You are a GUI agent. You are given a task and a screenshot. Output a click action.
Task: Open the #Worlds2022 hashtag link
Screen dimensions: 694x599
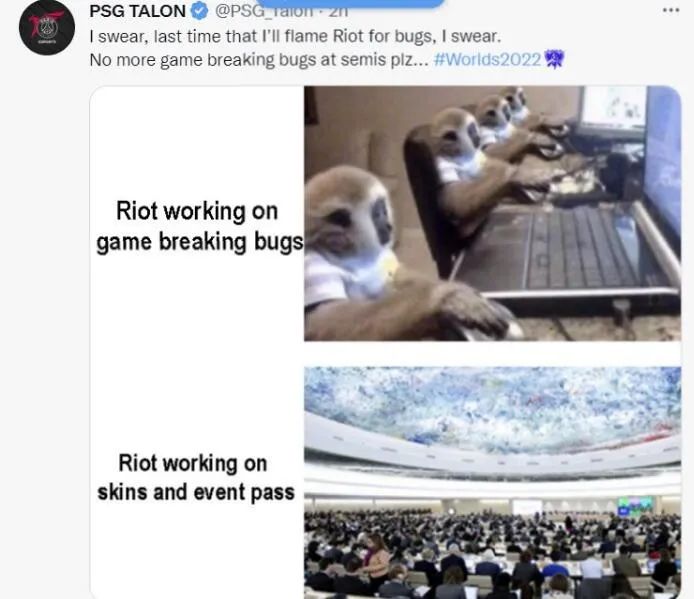pos(487,60)
